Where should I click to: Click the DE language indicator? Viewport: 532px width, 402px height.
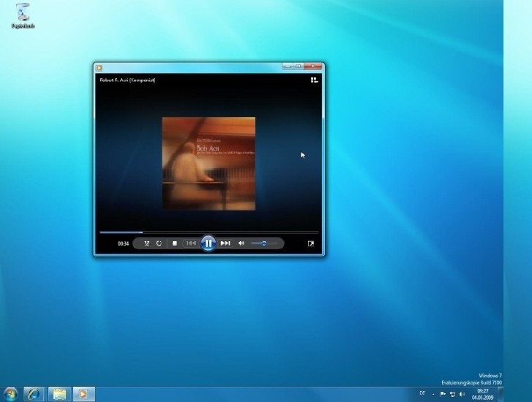[x=422, y=393]
